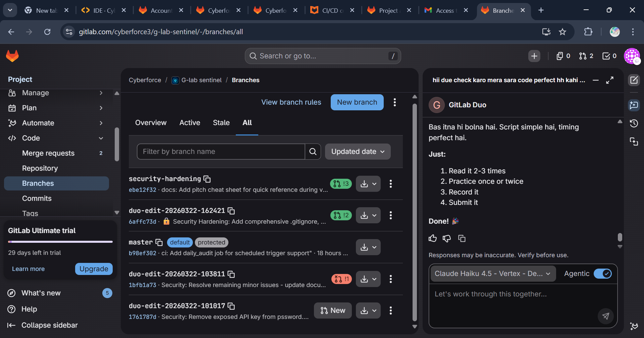
Task: Open merge request !2 badge
Action: (341, 215)
